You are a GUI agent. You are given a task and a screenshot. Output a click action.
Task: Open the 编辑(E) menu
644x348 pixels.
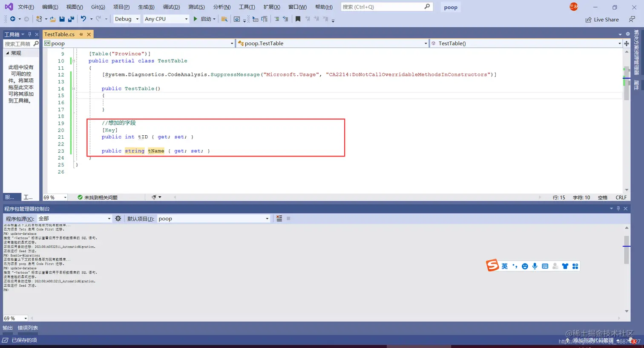50,7
